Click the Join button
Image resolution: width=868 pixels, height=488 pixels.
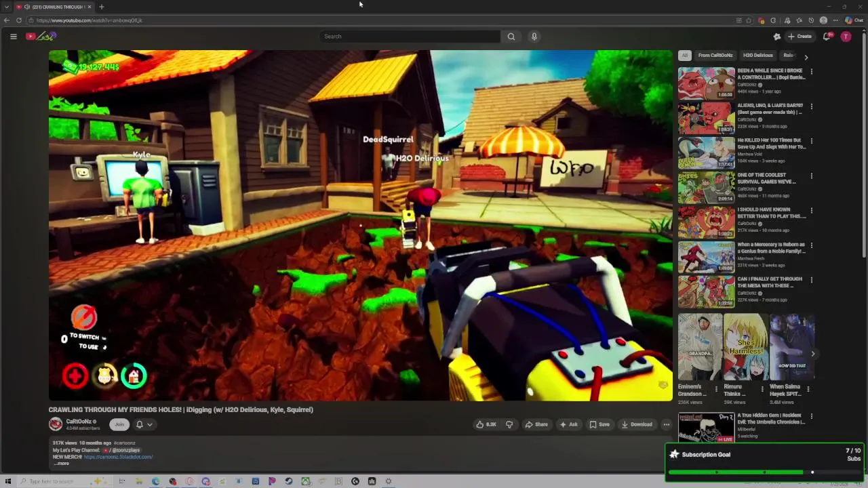pos(119,424)
